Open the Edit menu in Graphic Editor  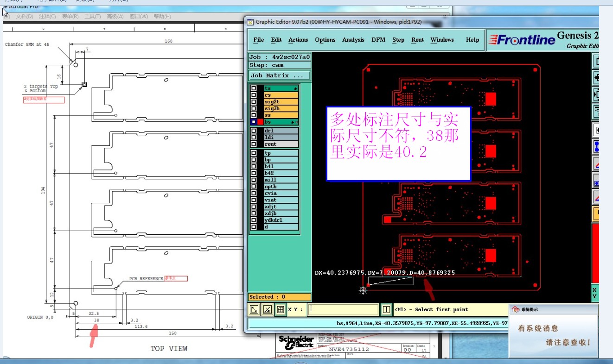(276, 40)
